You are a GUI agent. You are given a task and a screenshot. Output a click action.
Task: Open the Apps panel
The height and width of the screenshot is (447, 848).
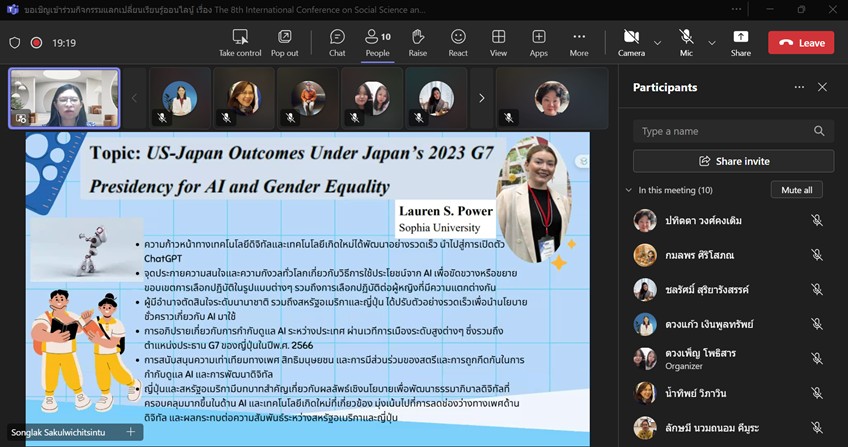[x=539, y=42]
